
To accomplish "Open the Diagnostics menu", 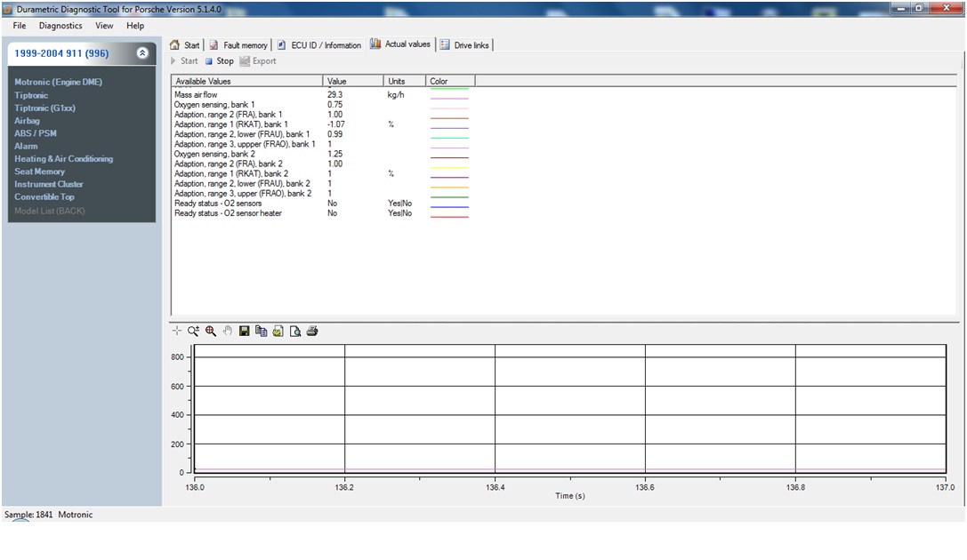I will (60, 26).
